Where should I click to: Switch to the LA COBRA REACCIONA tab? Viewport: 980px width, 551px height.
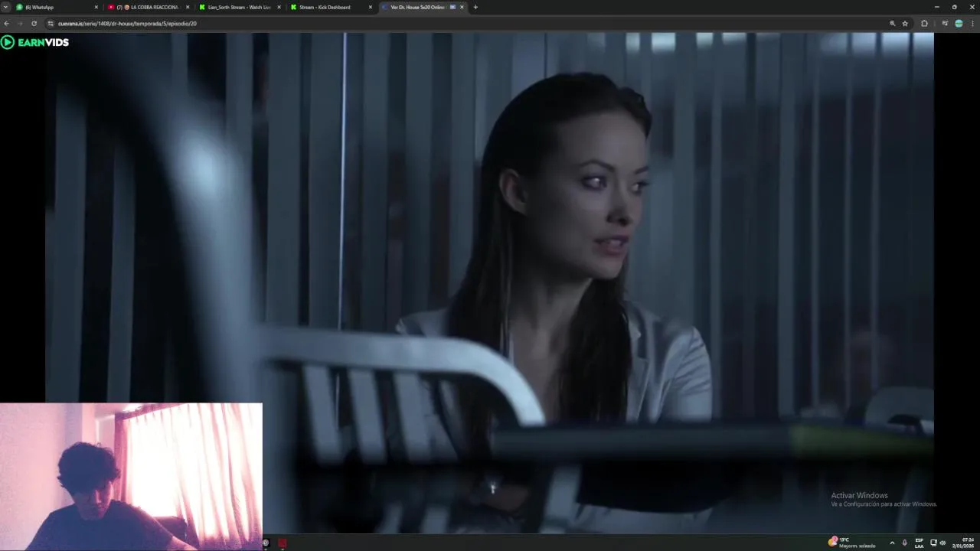coord(148,7)
